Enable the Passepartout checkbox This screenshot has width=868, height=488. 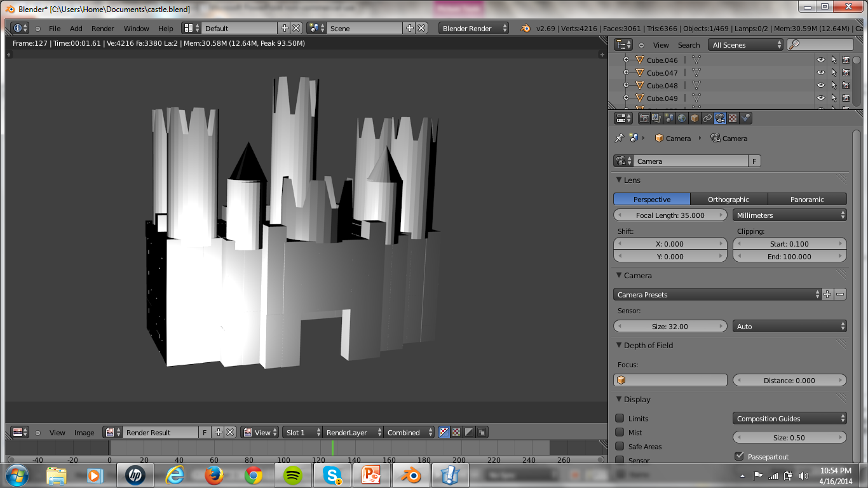point(739,456)
